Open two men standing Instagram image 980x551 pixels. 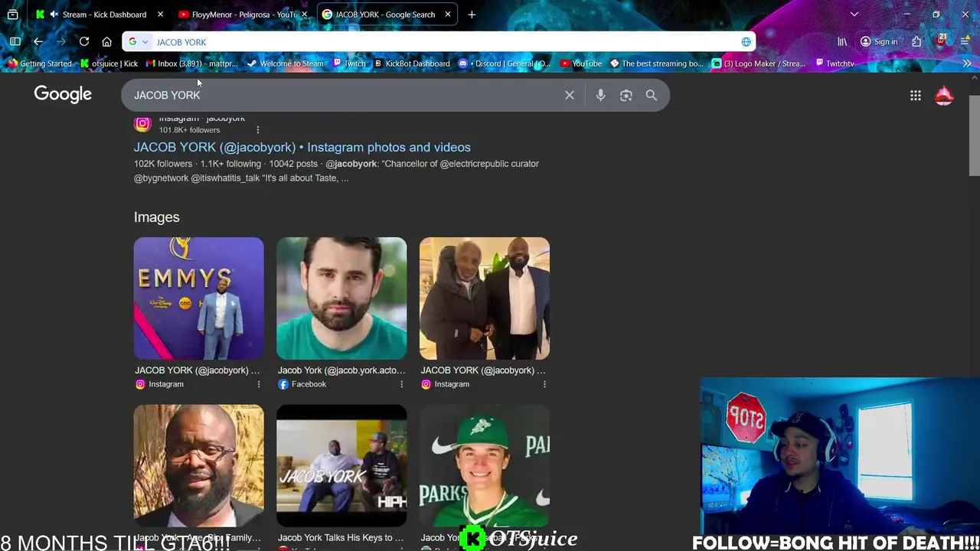pyautogui.click(x=485, y=298)
